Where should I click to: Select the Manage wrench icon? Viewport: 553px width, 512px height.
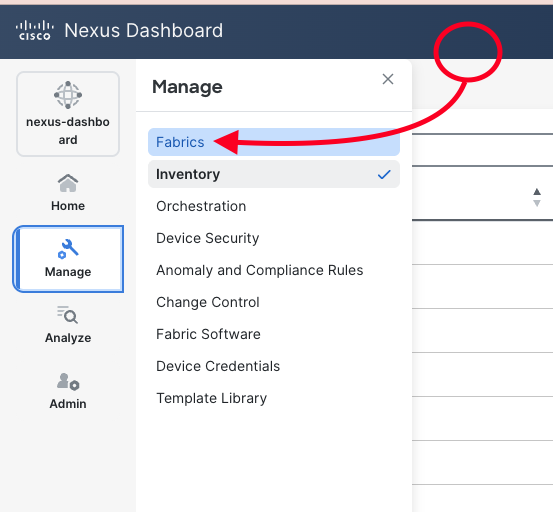(68, 249)
